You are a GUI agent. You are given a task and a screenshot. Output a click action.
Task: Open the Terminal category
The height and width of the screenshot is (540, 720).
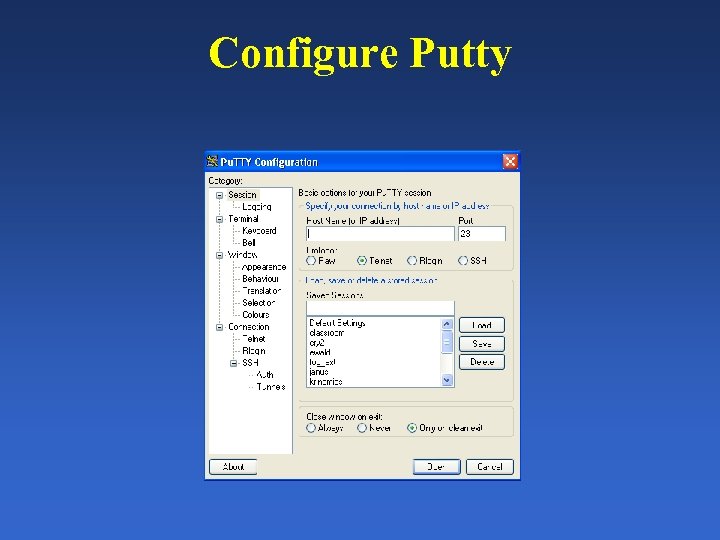click(x=243, y=219)
